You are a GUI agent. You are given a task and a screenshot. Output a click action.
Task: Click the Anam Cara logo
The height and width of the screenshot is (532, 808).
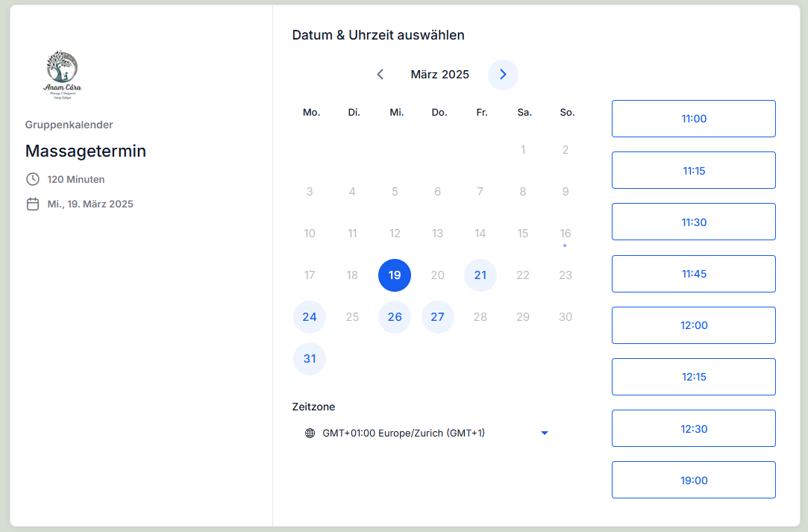point(63,75)
